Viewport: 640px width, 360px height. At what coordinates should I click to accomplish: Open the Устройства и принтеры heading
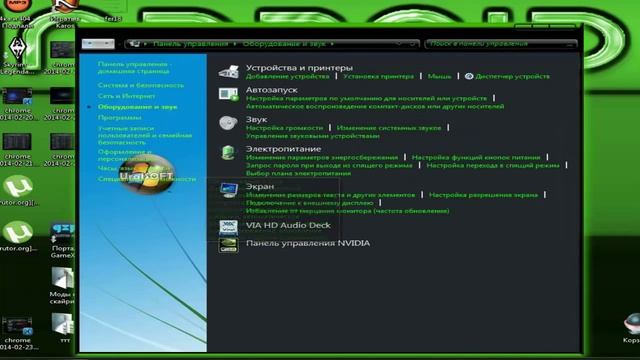[x=299, y=68]
